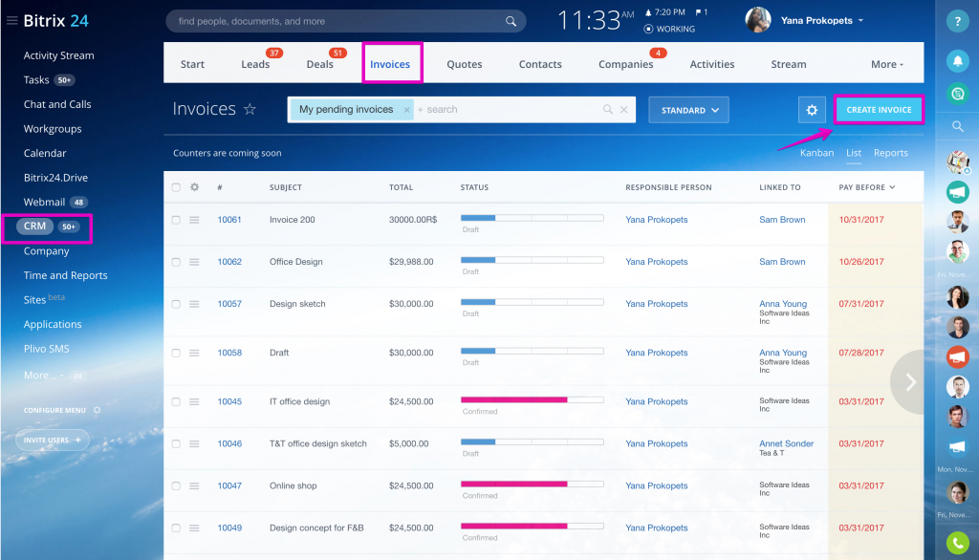Open row actions menu for invoice 10057
This screenshot has width=979, height=560.
pos(194,304)
